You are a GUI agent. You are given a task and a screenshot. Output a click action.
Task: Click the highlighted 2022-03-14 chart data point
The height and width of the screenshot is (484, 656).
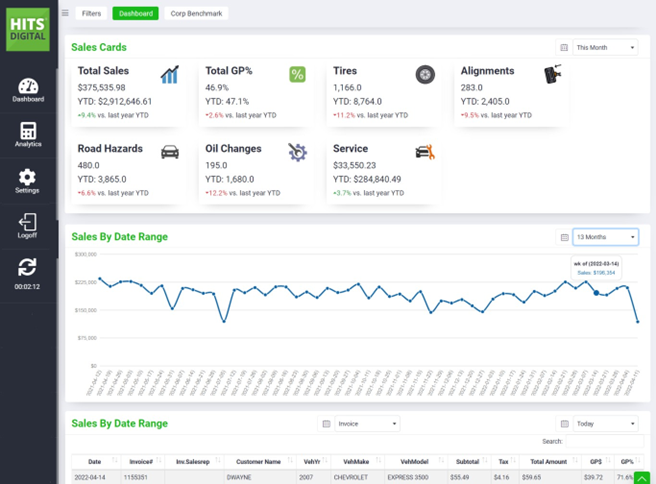pos(597,293)
